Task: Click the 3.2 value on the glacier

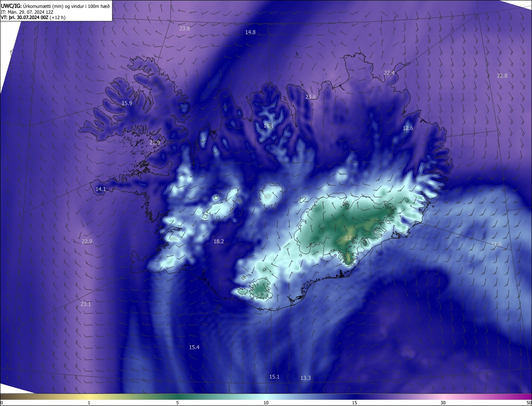Action: (x=348, y=238)
